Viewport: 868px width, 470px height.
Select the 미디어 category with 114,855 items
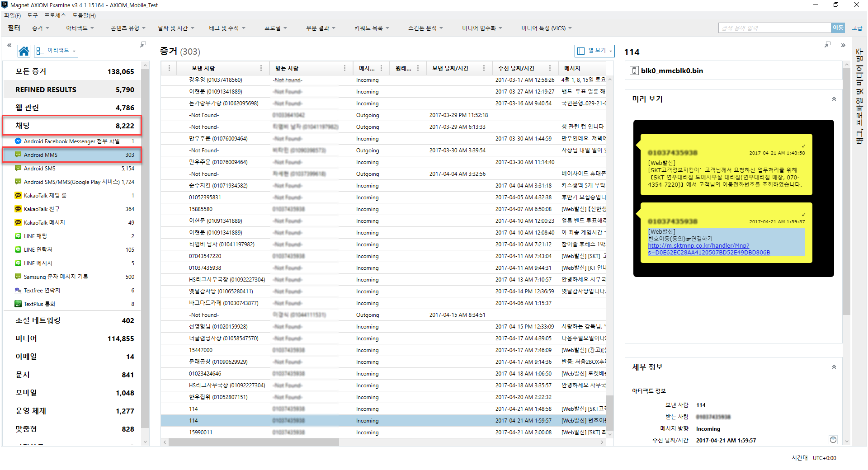point(72,338)
